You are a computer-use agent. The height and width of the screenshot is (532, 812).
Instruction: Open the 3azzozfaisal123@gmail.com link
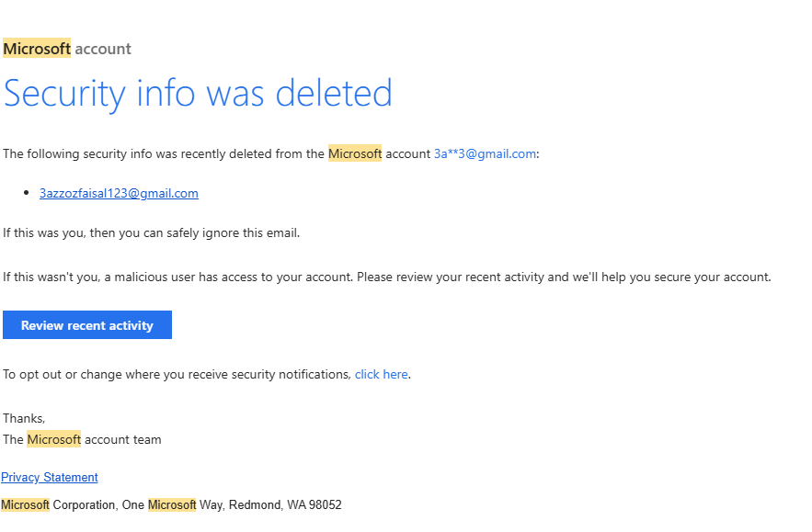point(119,193)
